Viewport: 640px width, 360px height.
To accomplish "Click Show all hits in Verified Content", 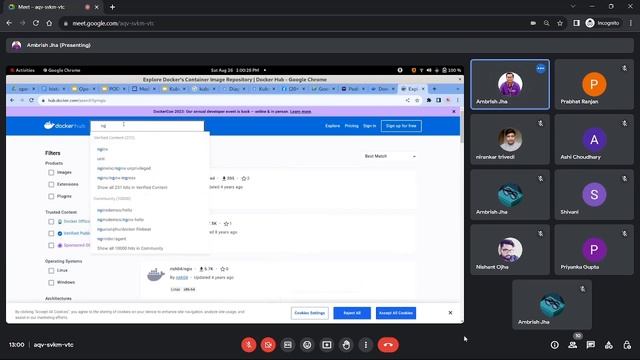I will [132, 187].
